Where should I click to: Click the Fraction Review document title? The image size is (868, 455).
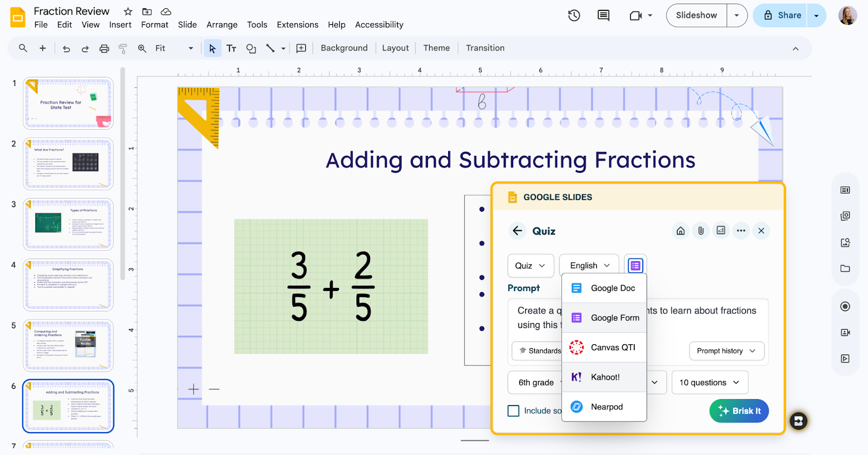(72, 11)
